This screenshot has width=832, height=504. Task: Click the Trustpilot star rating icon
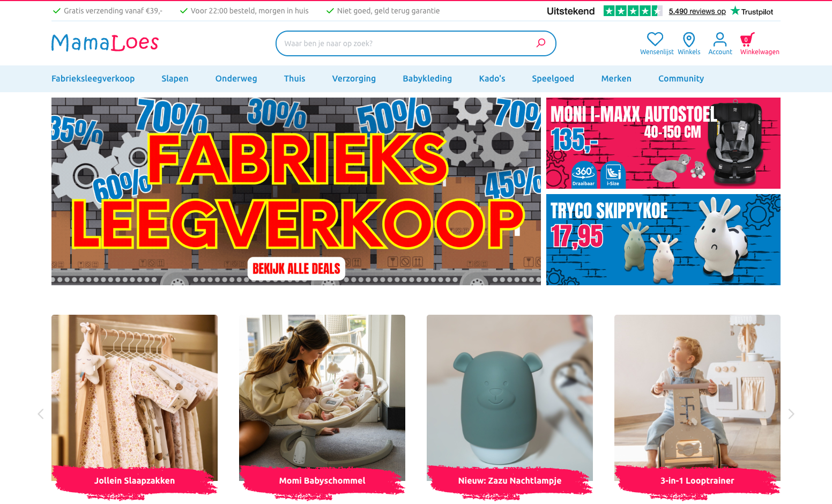[x=633, y=11]
